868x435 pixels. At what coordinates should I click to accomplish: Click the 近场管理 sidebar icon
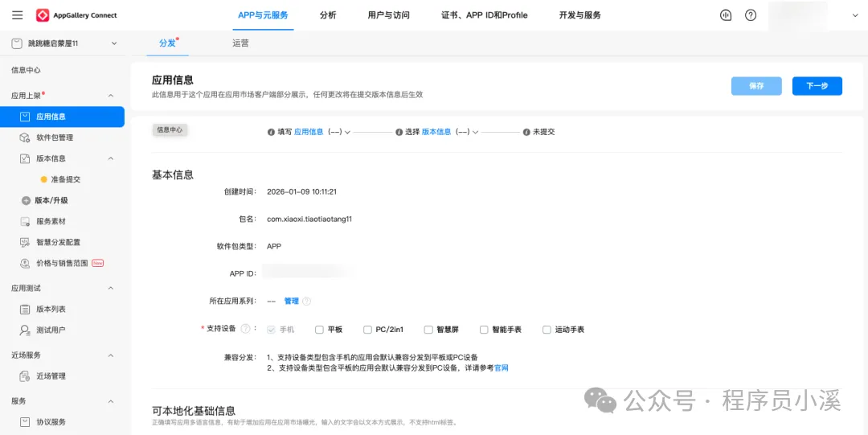24,376
